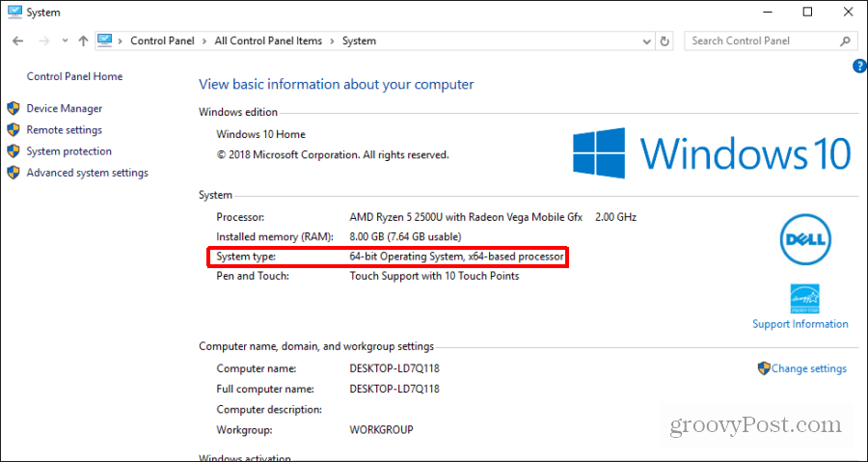Click shield icon beside Device Manager

[x=14, y=108]
